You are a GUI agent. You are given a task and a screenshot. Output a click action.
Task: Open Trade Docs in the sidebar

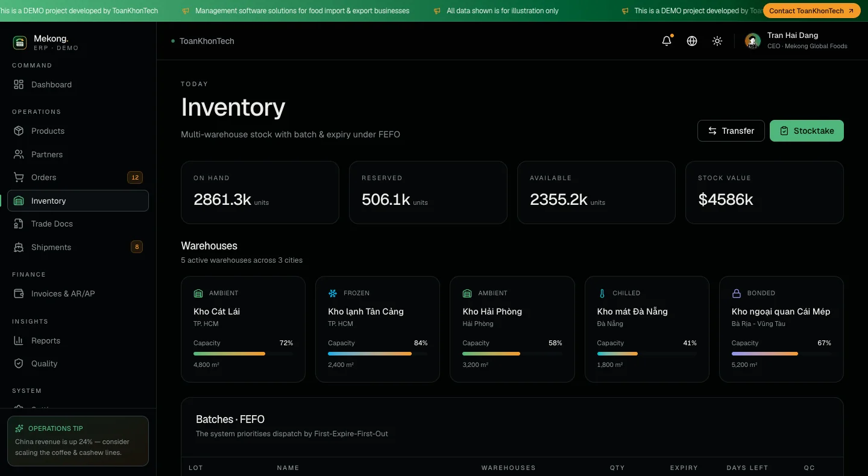78,224
